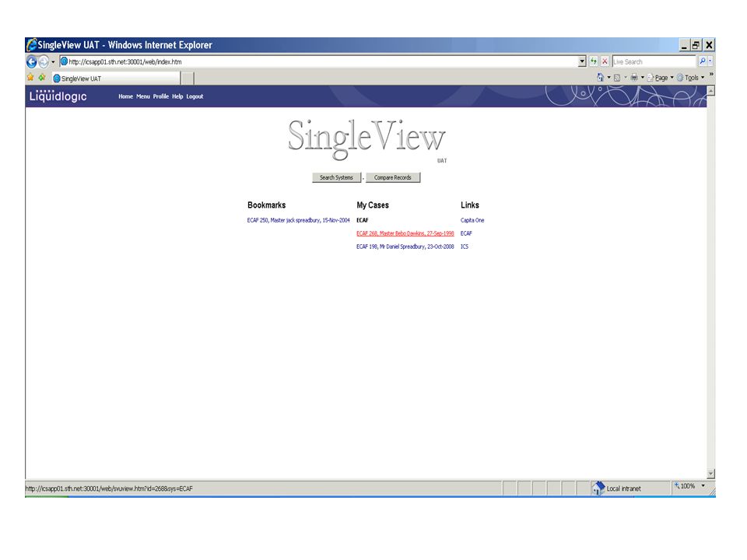Open Help in Liquidlogic nav bar
This screenshot has width=747, height=560.
(177, 96)
